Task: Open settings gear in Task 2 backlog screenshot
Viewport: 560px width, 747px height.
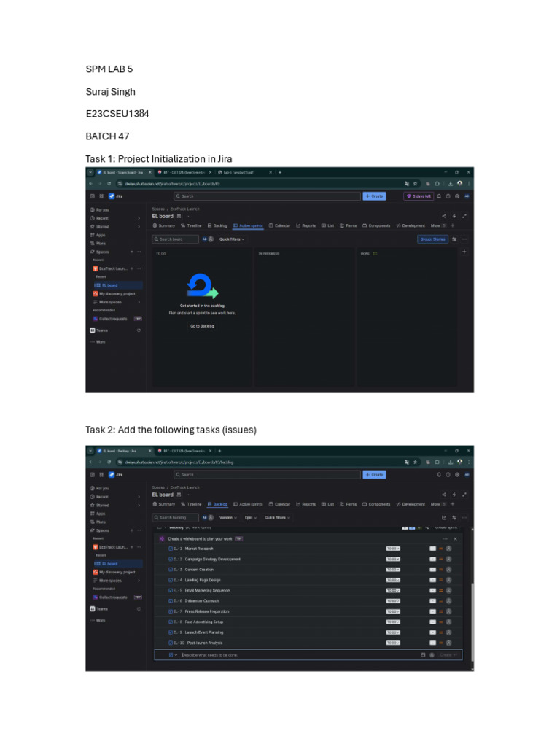Action: (x=457, y=475)
